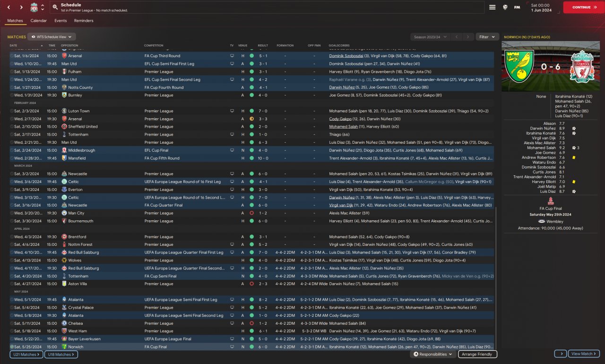This screenshot has height=364, width=605.
Task: Click the Bournemouth club badge
Action: point(65,221)
